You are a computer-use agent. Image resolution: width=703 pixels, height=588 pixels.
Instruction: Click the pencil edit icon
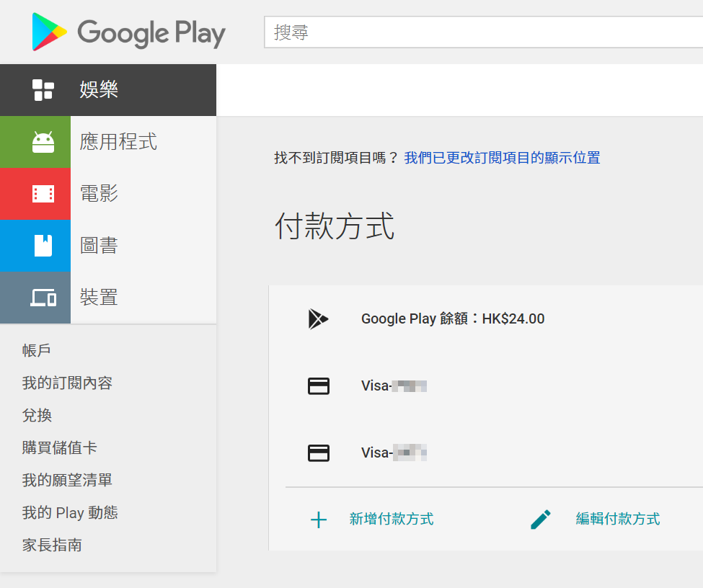pyautogui.click(x=540, y=520)
